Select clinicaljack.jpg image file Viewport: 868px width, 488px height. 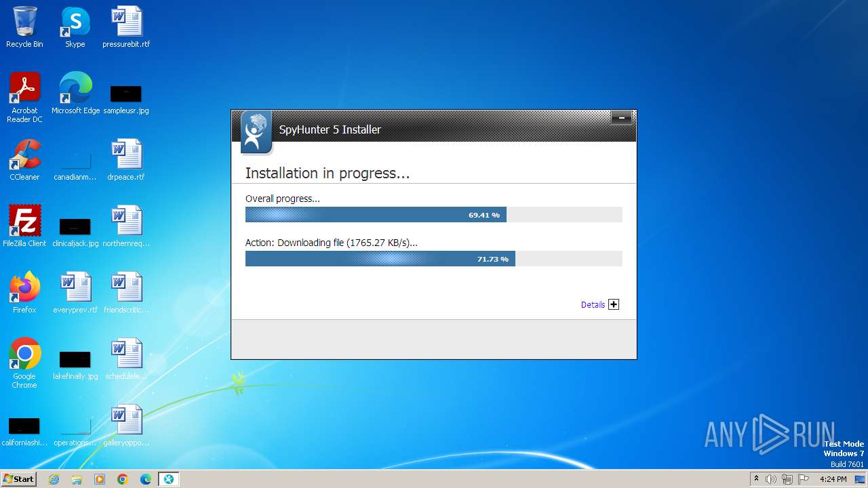pyautogui.click(x=75, y=232)
